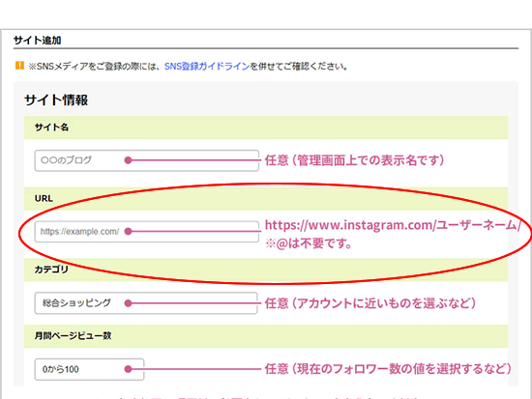This screenshot has width=532, height=399.
Task: Click pink marker dot in 月間ページビュー数 field
Action: [x=128, y=369]
